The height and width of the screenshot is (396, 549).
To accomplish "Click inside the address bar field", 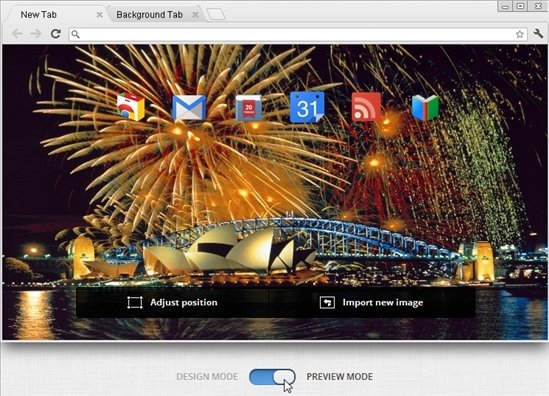I will click(x=298, y=34).
